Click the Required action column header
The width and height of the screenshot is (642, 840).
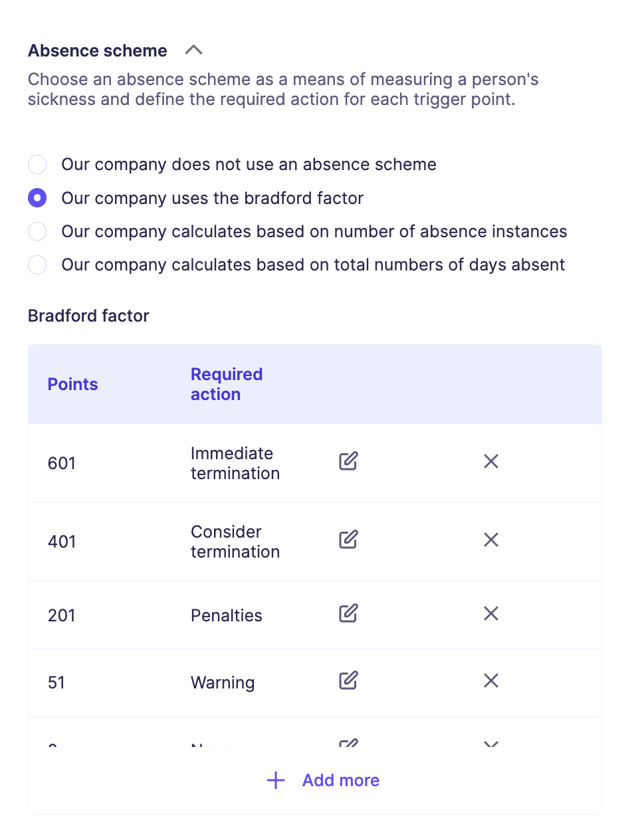[226, 384]
